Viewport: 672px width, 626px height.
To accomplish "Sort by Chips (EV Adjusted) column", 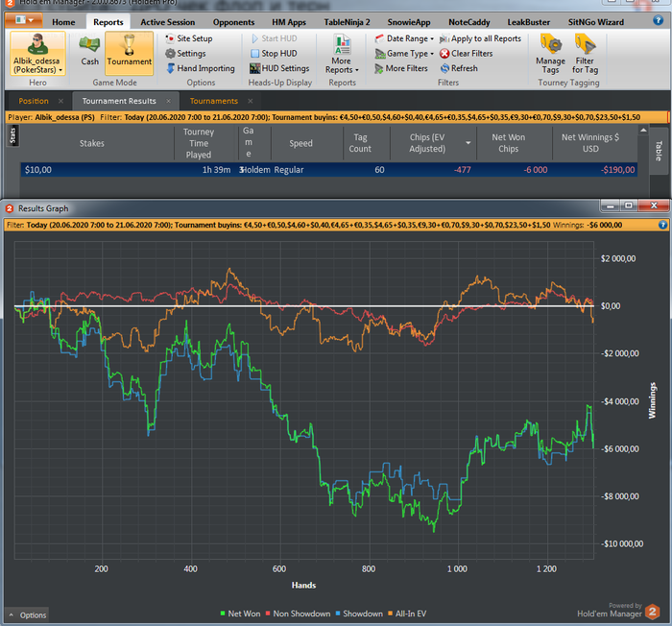I will pos(427,143).
